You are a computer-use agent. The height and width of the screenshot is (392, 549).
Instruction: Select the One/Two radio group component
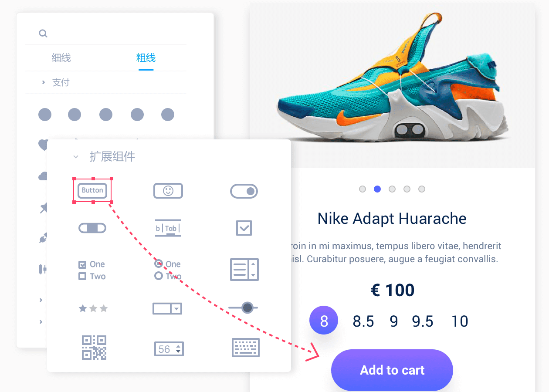168,270
